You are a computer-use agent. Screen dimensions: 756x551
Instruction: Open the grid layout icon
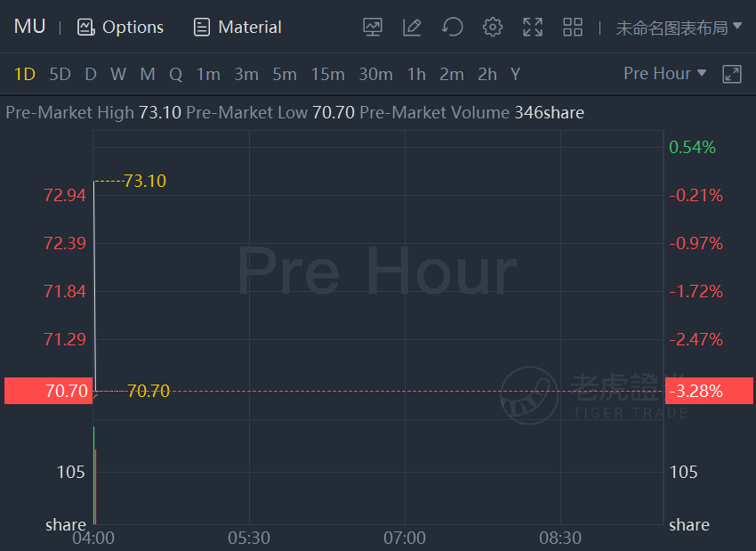click(x=573, y=27)
